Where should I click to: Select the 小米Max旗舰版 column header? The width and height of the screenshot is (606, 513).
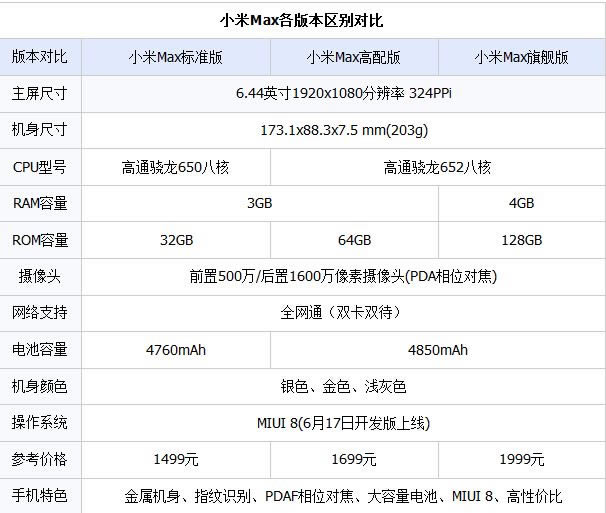pos(521,57)
